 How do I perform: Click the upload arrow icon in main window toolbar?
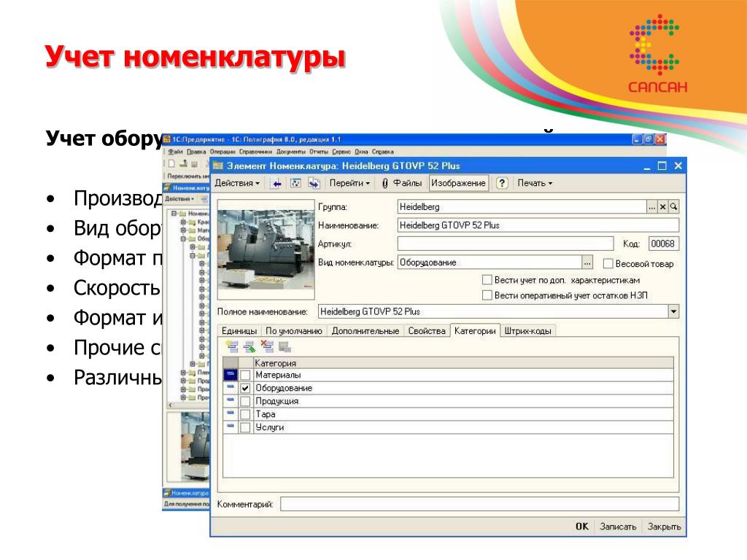point(183,164)
